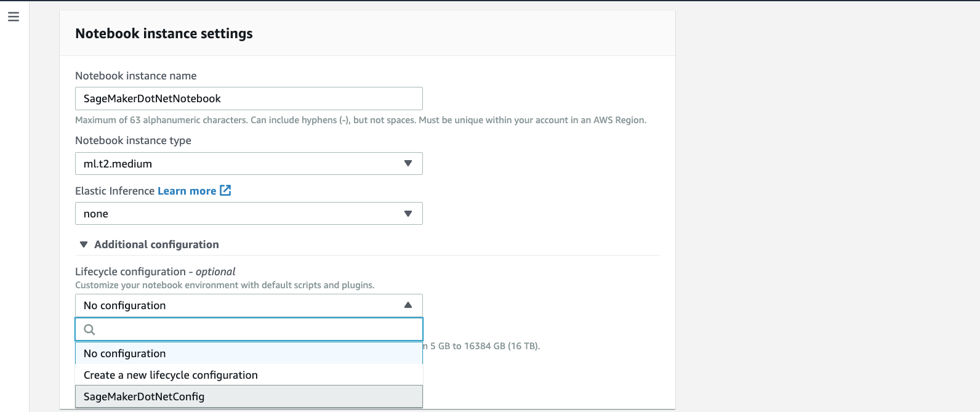Click the lifecycle configuration search box
This screenshot has height=412, width=980.
[x=249, y=329]
